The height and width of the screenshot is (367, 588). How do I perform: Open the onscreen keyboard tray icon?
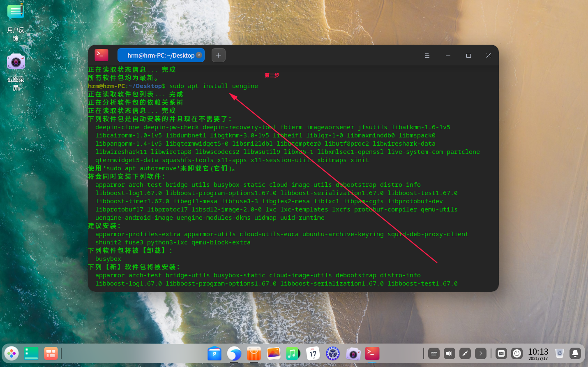[434, 353]
